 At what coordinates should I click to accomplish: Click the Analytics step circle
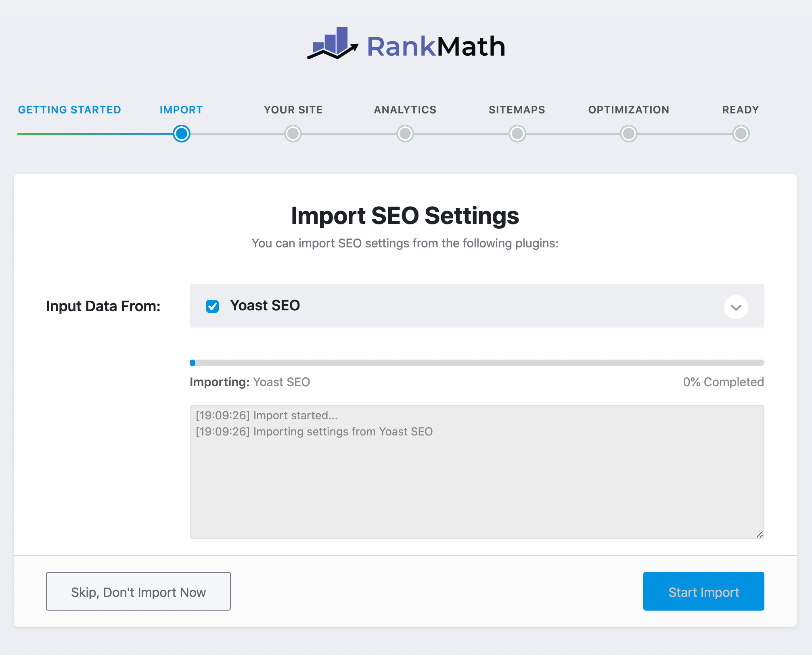pyautogui.click(x=405, y=134)
